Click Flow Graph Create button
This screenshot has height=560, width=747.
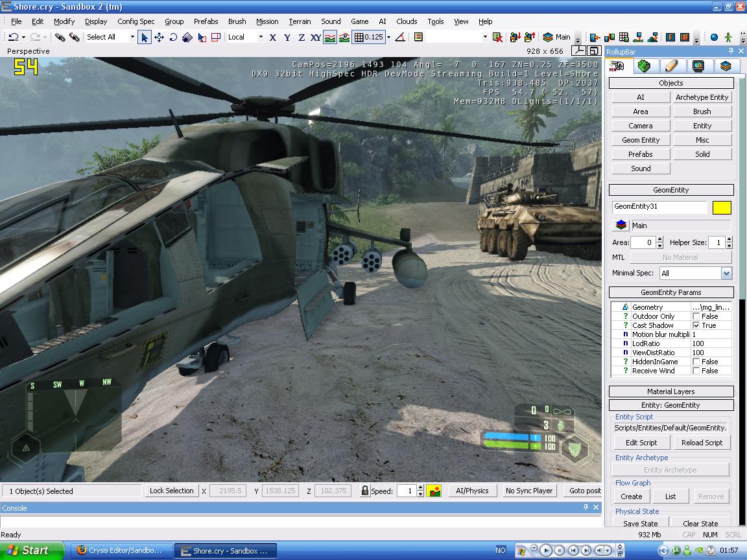(x=631, y=496)
